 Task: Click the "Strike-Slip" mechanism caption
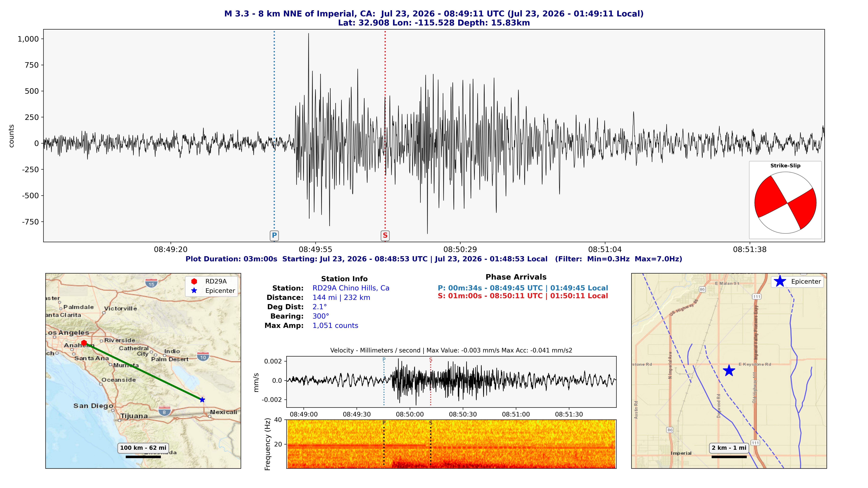[785, 166]
